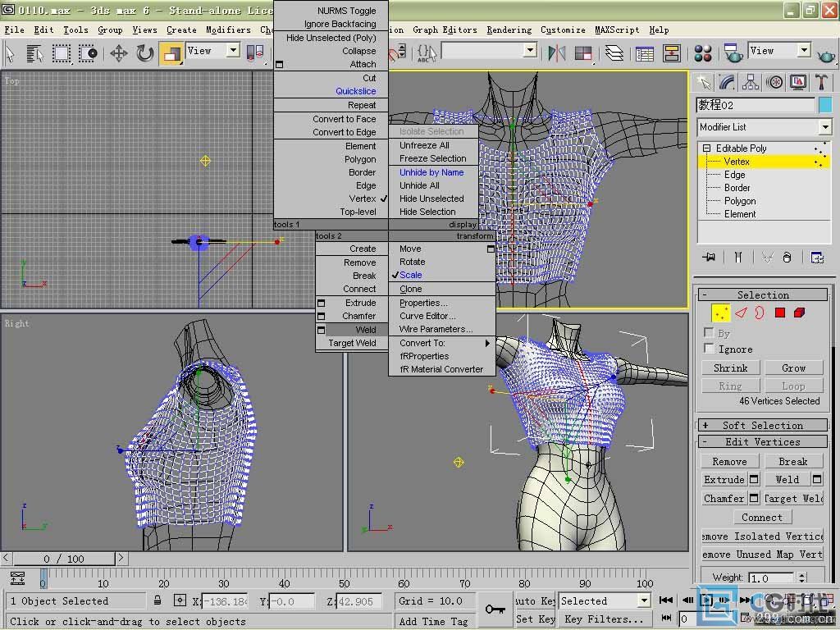Toggle the Auto Key mode button
This screenshot has height=630, width=840.
click(535, 601)
